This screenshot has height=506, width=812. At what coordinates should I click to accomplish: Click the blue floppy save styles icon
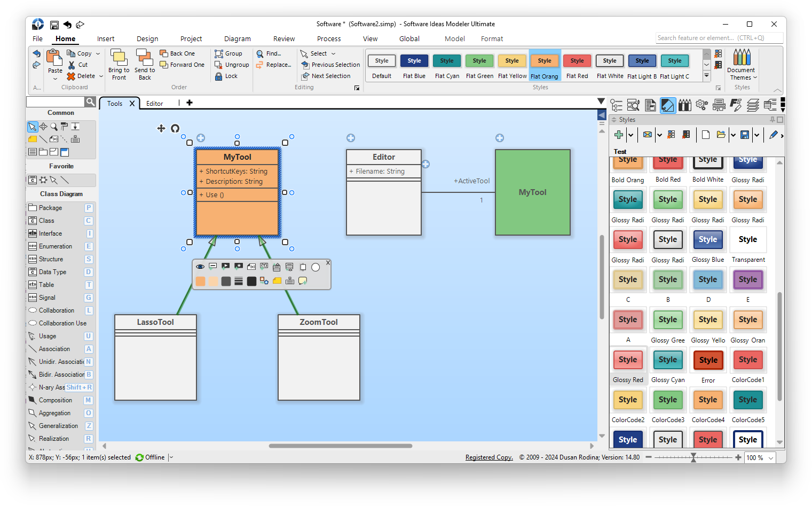tap(745, 135)
